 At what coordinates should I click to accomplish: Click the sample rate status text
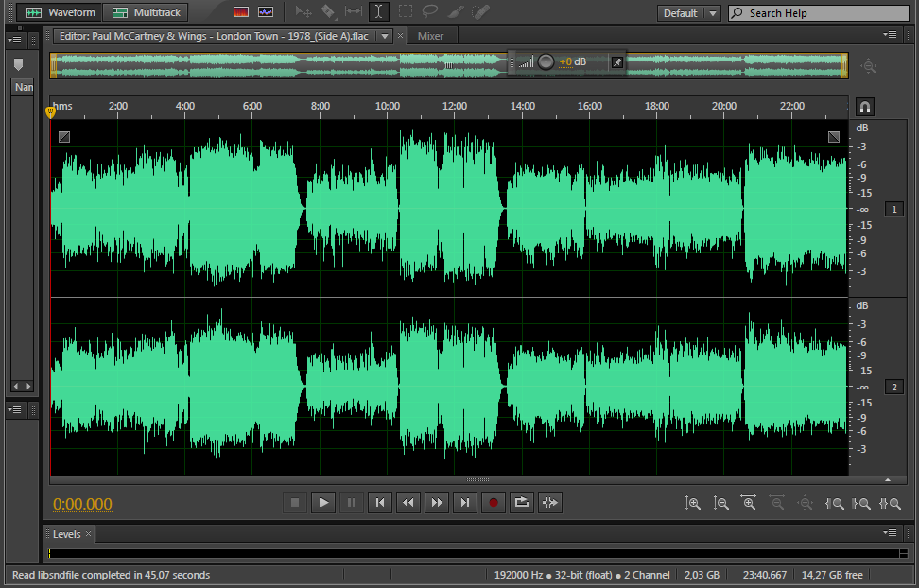click(582, 575)
